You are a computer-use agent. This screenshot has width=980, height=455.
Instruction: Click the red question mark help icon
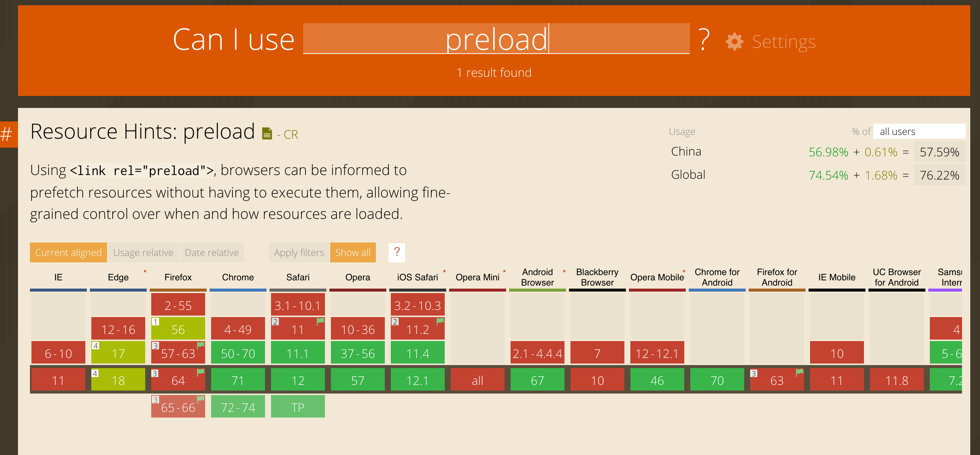point(396,252)
